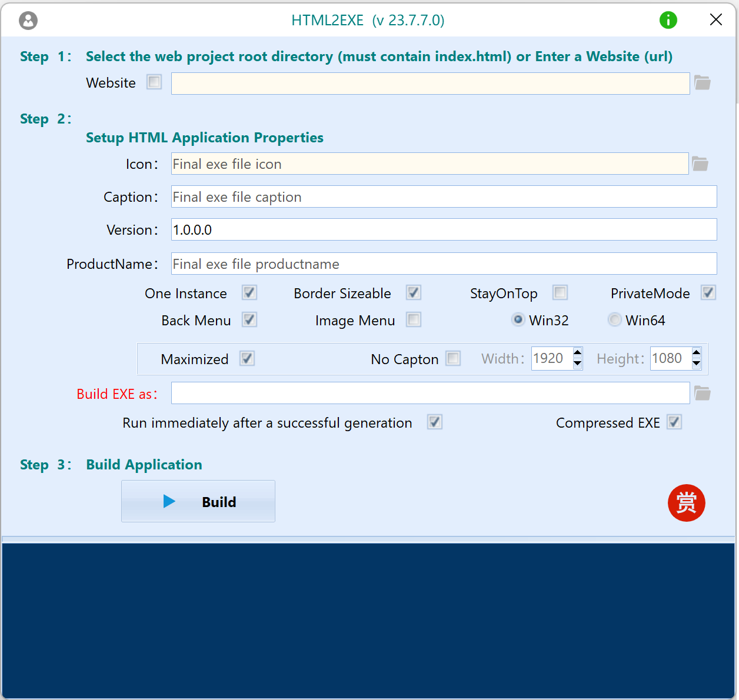This screenshot has width=739, height=700.
Task: Select the Win64 radio button
Action: [x=614, y=319]
